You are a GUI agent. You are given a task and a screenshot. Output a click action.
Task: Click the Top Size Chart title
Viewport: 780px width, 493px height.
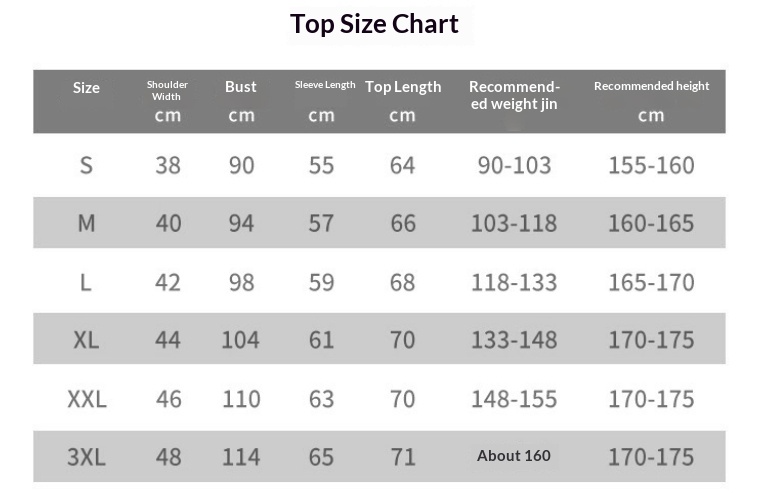tap(374, 24)
